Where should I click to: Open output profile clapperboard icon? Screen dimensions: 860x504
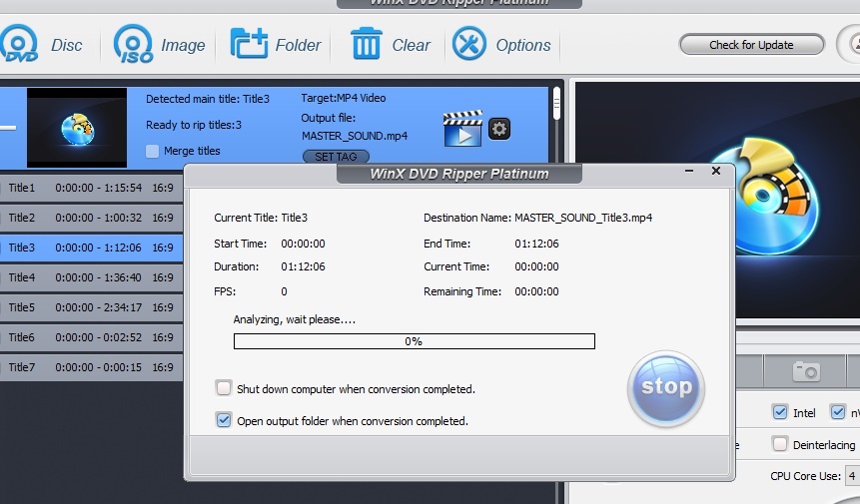pos(462,129)
